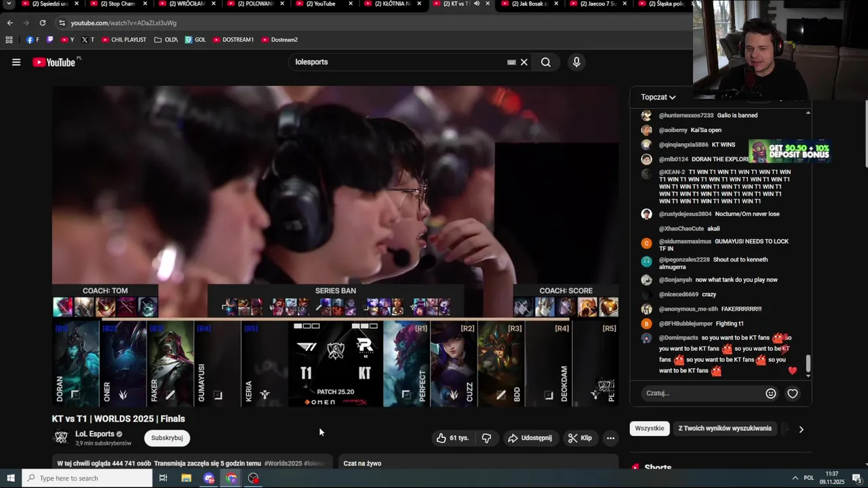Viewport: 868px width, 488px height.
Task: Open the taskbar clock and date
Action: coord(831,479)
